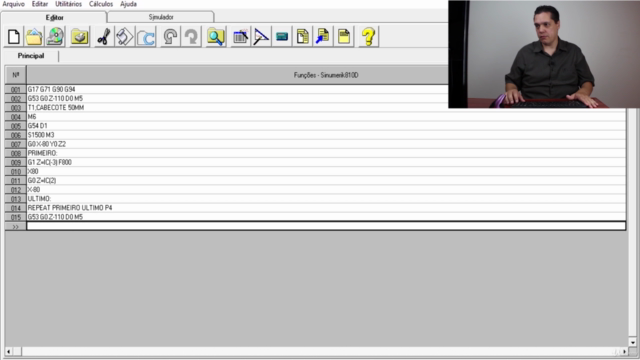
Task: Save the program with the disk icon
Action: tap(56, 37)
